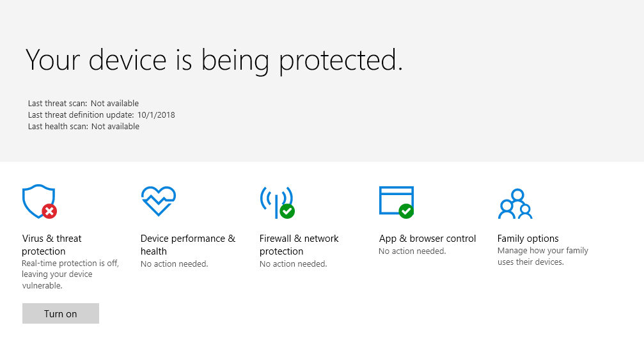This screenshot has width=644, height=339.
Task: Open the Family options title
Action: click(x=528, y=239)
